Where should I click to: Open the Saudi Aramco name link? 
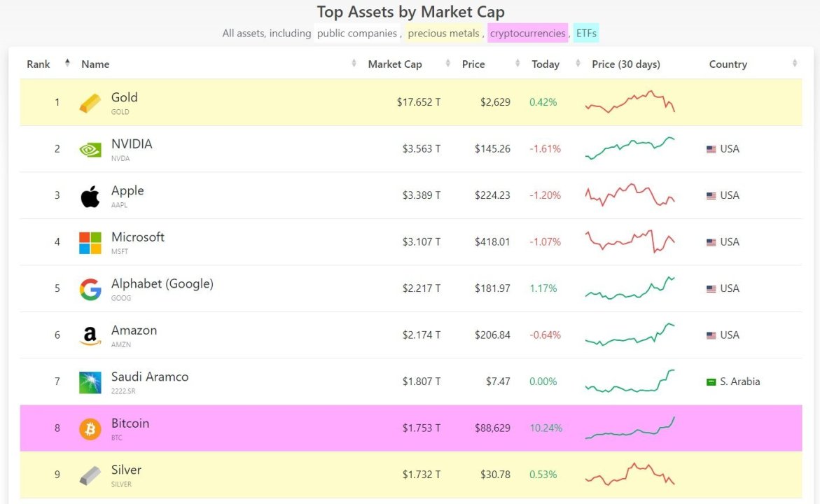click(x=149, y=377)
